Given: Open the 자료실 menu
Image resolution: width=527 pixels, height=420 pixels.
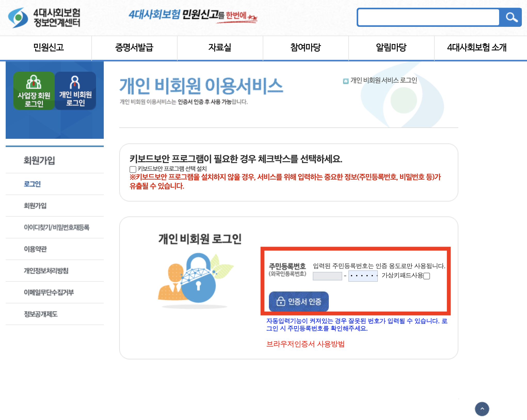Looking at the screenshot, I should click(x=220, y=47).
